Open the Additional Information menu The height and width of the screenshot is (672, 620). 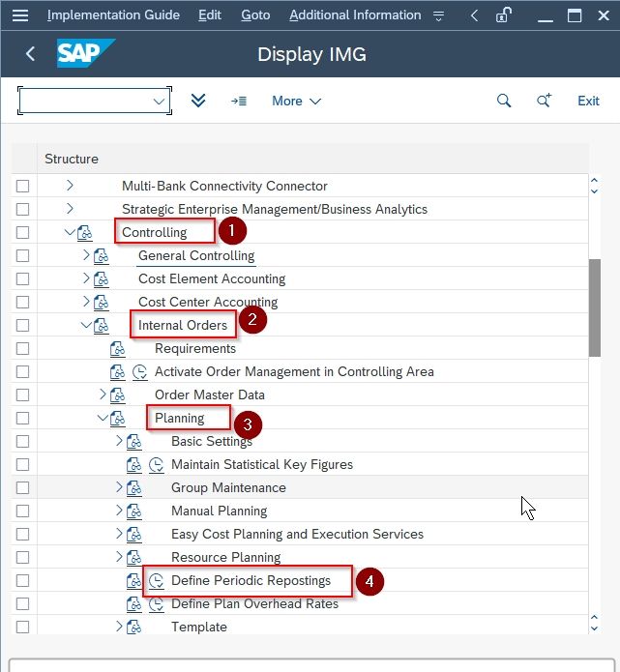[355, 15]
